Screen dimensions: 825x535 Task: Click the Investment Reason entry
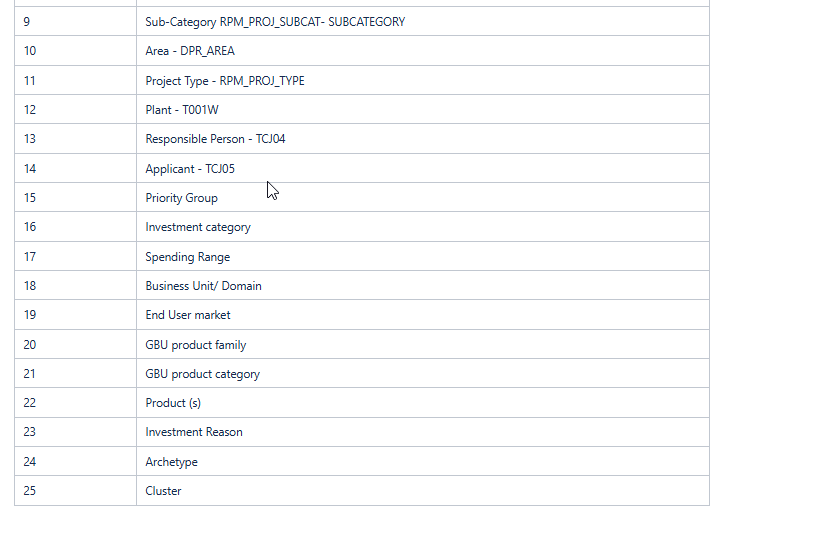(194, 432)
